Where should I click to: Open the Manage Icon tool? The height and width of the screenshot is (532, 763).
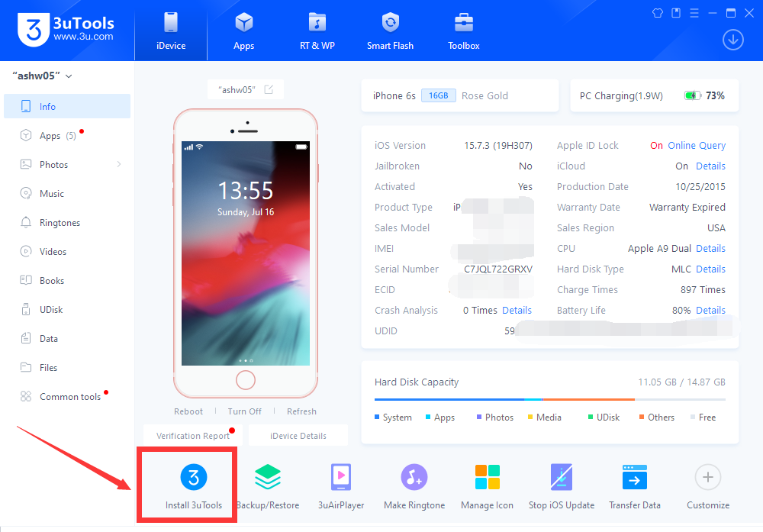click(487, 485)
